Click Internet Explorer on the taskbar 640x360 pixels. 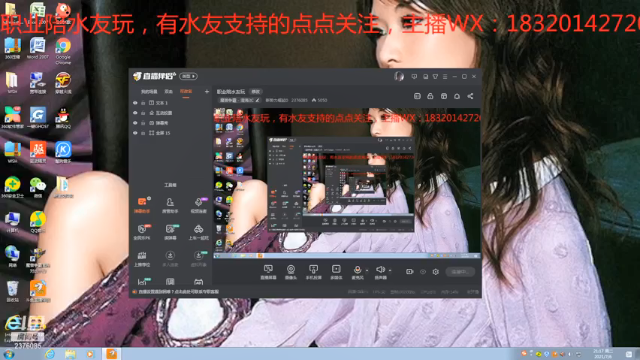pos(50,354)
